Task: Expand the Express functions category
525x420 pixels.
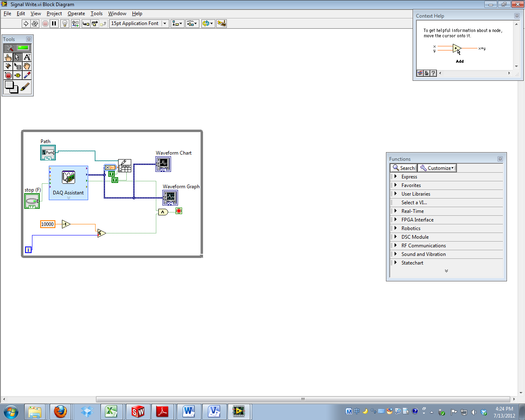Action: coord(447,177)
